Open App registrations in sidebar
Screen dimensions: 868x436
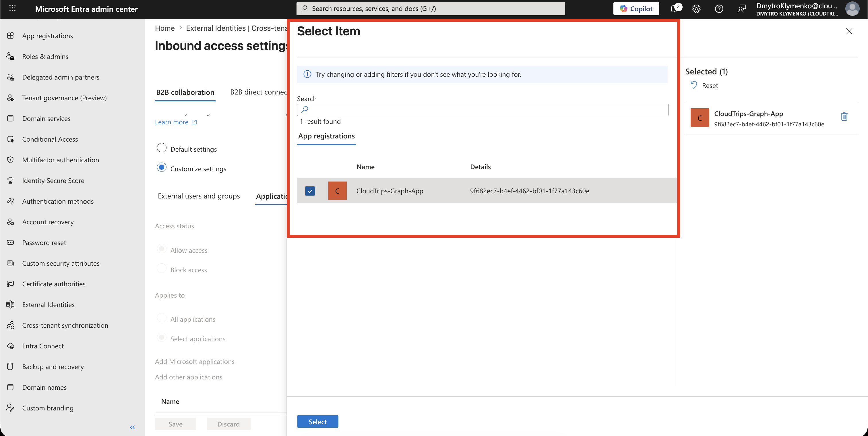(x=47, y=36)
